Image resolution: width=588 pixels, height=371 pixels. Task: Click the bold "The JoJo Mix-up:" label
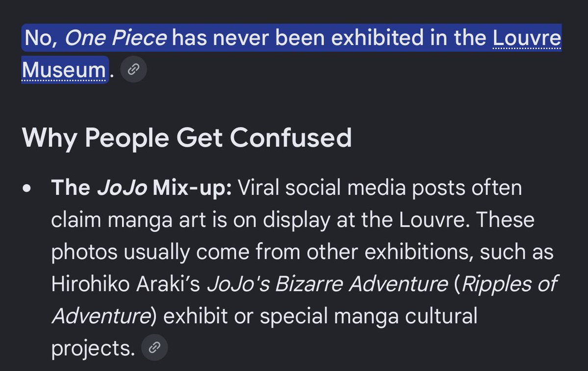pos(141,187)
